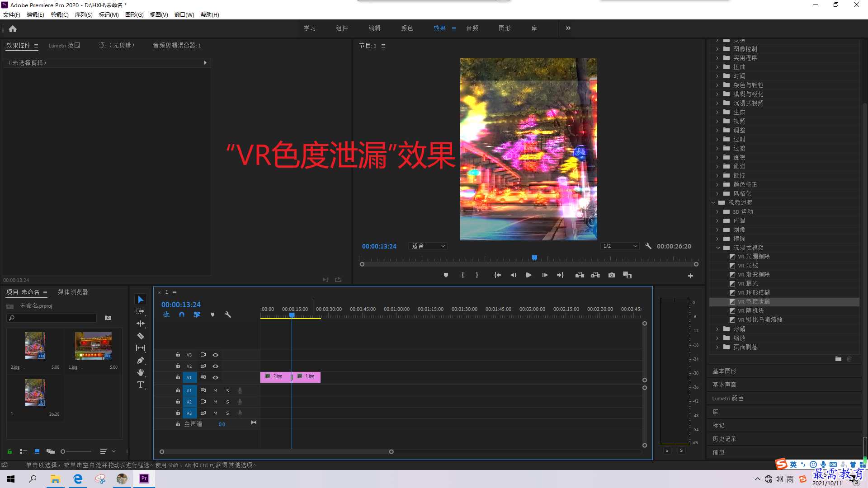Go to In point
The height and width of the screenshot is (488, 868).
497,275
